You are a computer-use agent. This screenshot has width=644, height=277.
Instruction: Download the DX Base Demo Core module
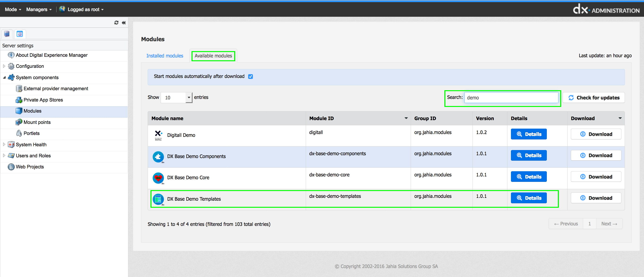coord(596,177)
